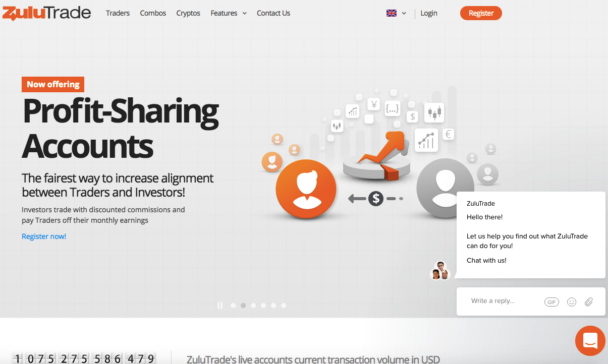The width and height of the screenshot is (608, 364).
Task: Open the emoji picker in chat
Action: pyautogui.click(x=572, y=302)
